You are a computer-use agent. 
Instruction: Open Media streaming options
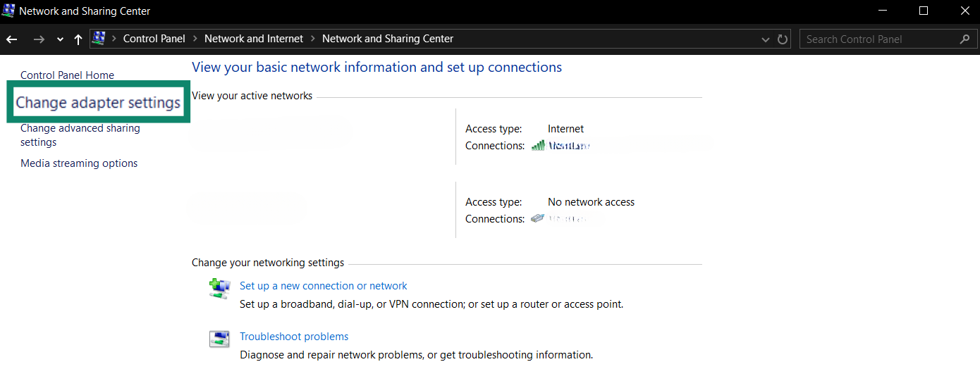[x=79, y=163]
